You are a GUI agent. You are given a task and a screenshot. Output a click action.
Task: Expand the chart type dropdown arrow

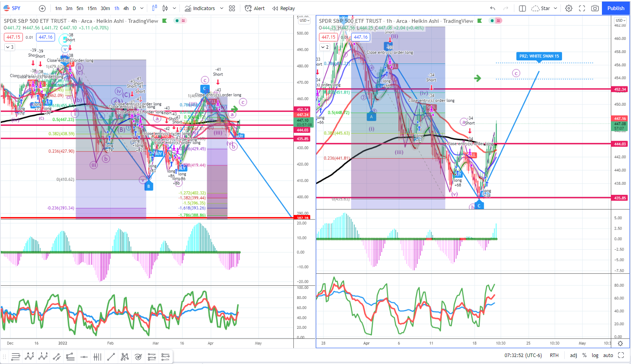(x=174, y=9)
